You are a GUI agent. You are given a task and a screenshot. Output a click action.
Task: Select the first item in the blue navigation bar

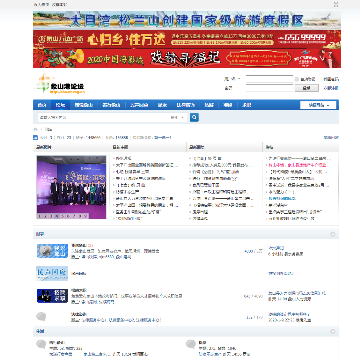coord(42,105)
